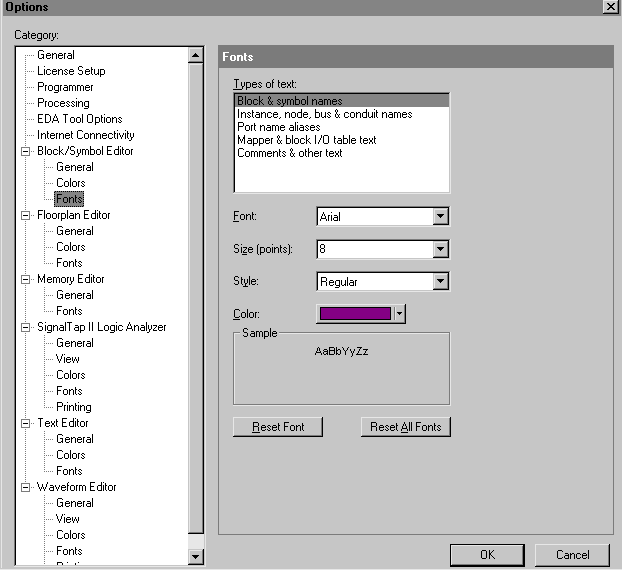Select View under Waveform Editor
Image resolution: width=622 pixels, height=570 pixels.
point(67,519)
